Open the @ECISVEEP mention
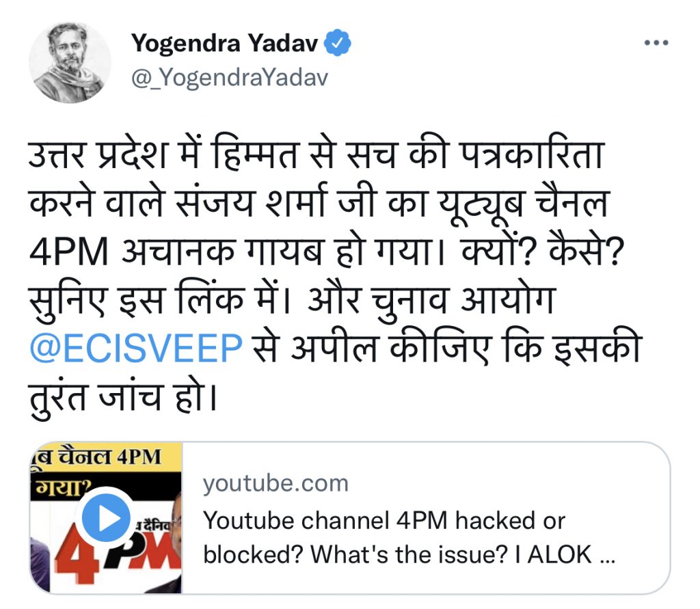700x609 pixels. pyautogui.click(x=136, y=348)
